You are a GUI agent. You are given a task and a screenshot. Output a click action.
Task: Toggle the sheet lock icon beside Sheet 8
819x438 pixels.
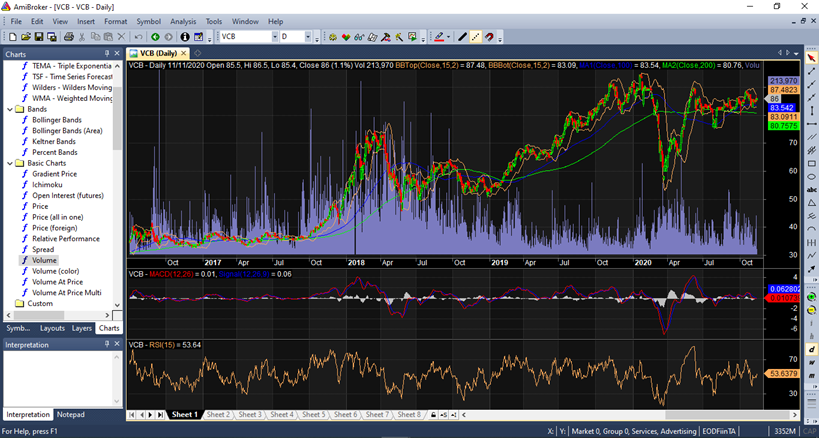[x=433, y=414]
